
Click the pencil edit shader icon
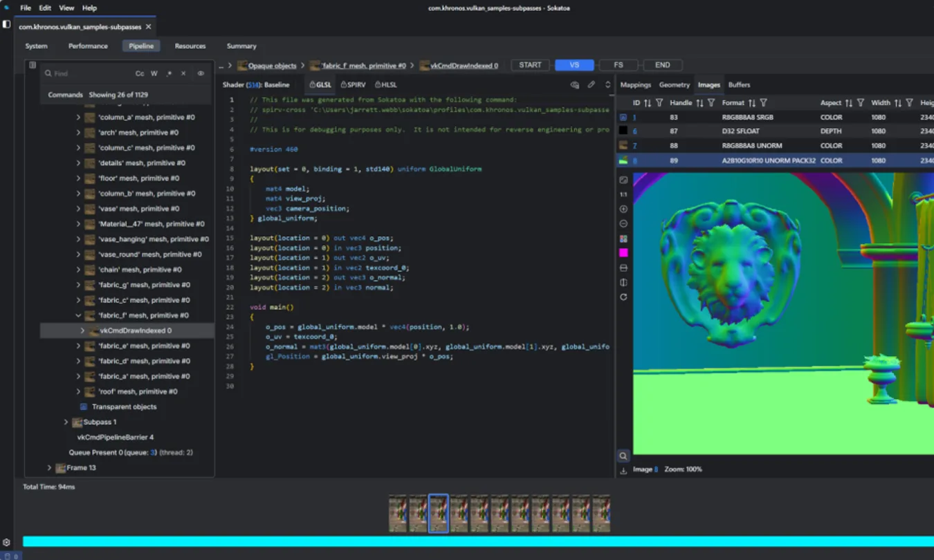click(592, 85)
